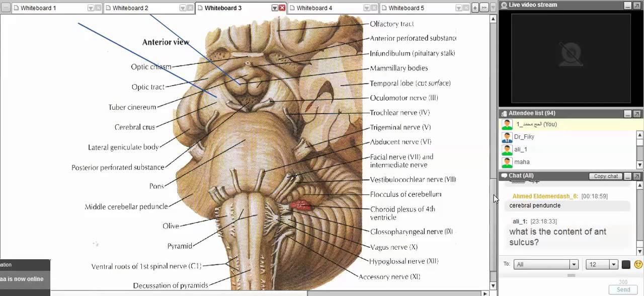The width and height of the screenshot is (644, 296).
Task: Click the collapse button left of Whiteboard 1
Action: click(x=6, y=8)
